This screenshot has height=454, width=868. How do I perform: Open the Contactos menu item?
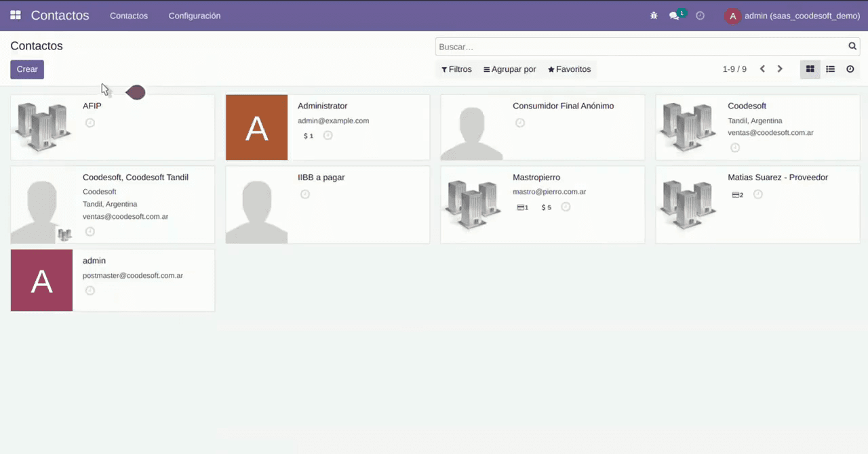pyautogui.click(x=129, y=16)
